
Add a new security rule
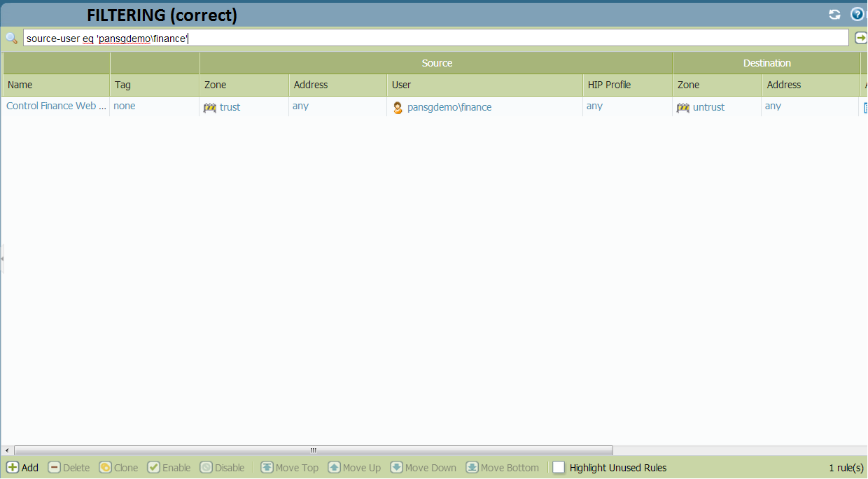point(22,468)
